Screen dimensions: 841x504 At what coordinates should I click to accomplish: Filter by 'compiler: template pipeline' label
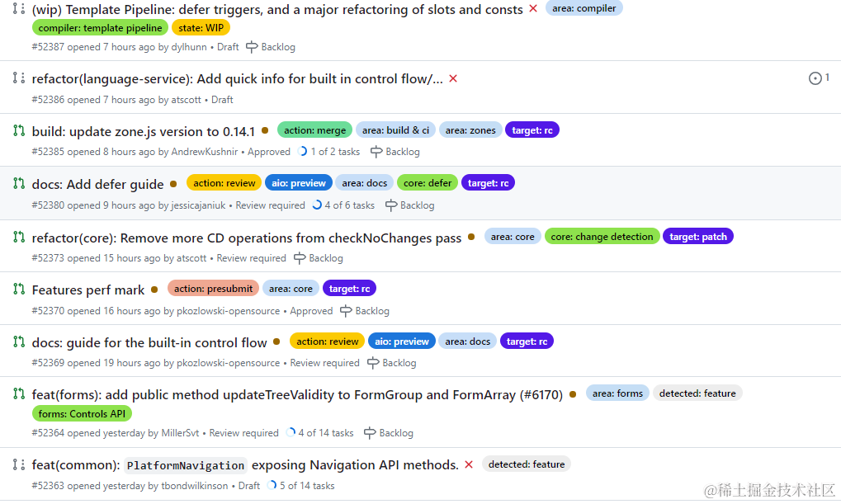(x=101, y=28)
